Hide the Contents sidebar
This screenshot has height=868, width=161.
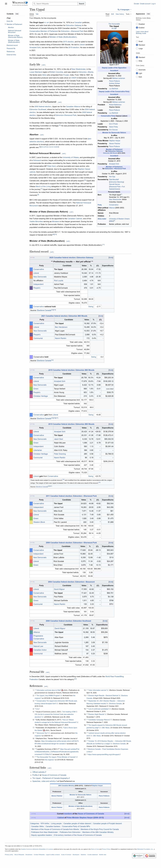click(17, 14)
